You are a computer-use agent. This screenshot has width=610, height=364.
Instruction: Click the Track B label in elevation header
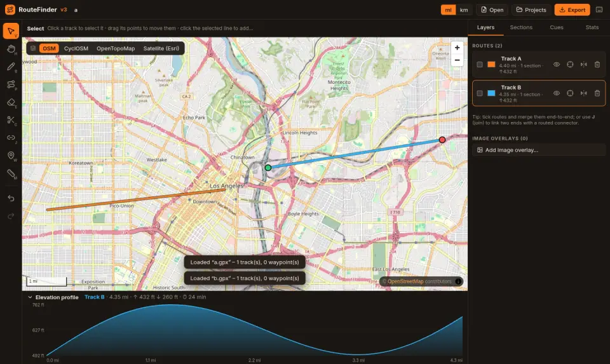pos(95,297)
